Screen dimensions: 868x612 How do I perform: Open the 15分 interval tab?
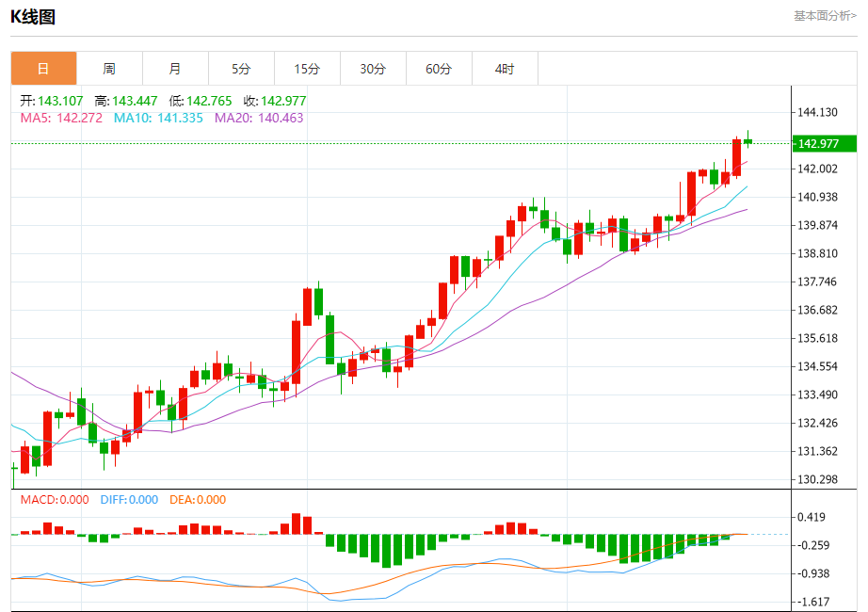pos(307,69)
